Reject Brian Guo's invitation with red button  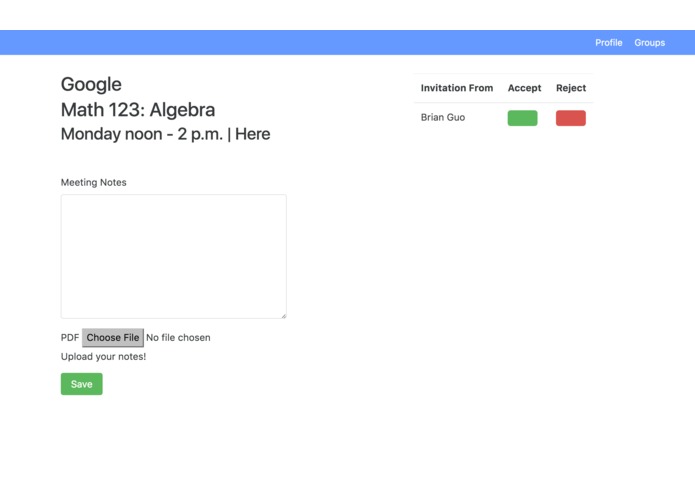[570, 118]
